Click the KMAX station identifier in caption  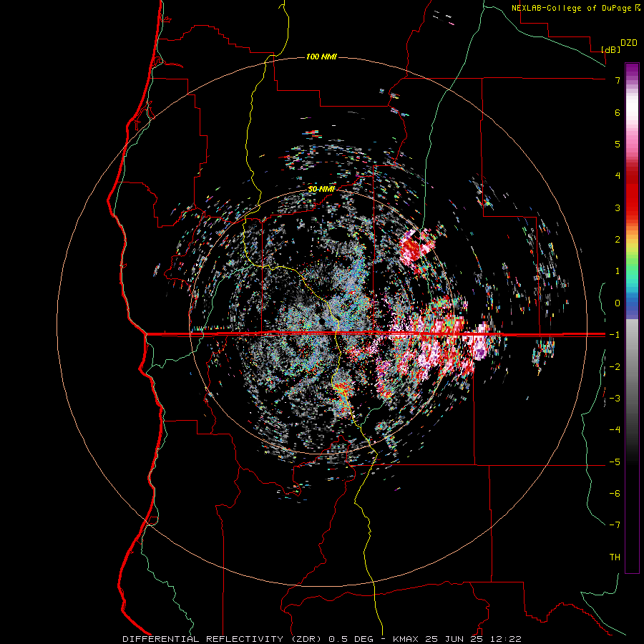[406, 639]
